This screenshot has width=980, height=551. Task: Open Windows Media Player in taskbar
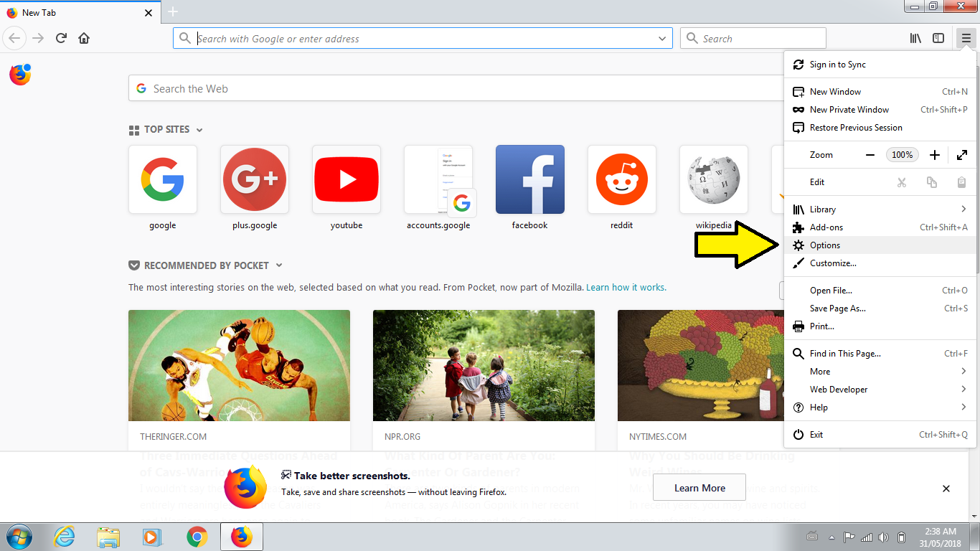[x=152, y=537]
